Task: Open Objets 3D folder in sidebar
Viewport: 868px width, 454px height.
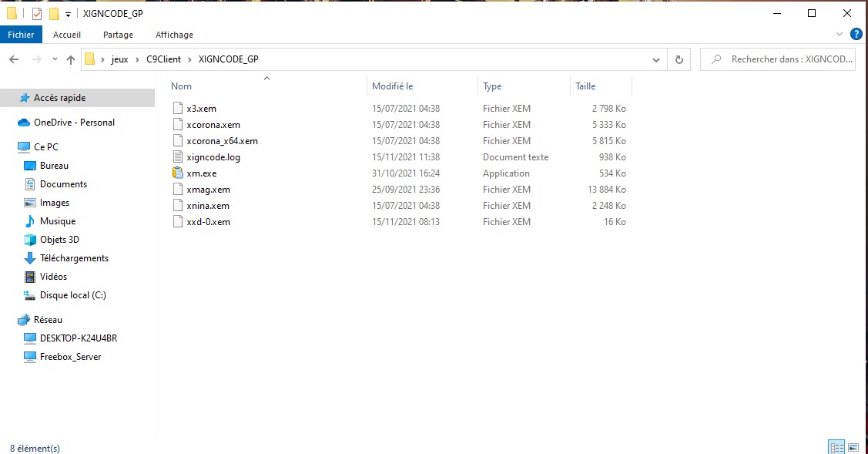Action: 59,240
